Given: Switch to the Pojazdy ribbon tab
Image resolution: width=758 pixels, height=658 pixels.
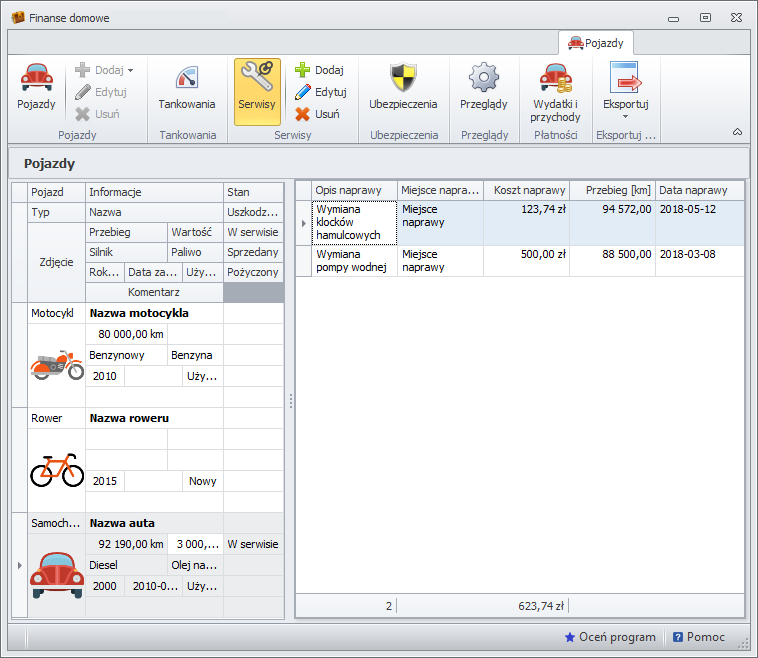Looking at the screenshot, I should pyautogui.click(x=596, y=43).
